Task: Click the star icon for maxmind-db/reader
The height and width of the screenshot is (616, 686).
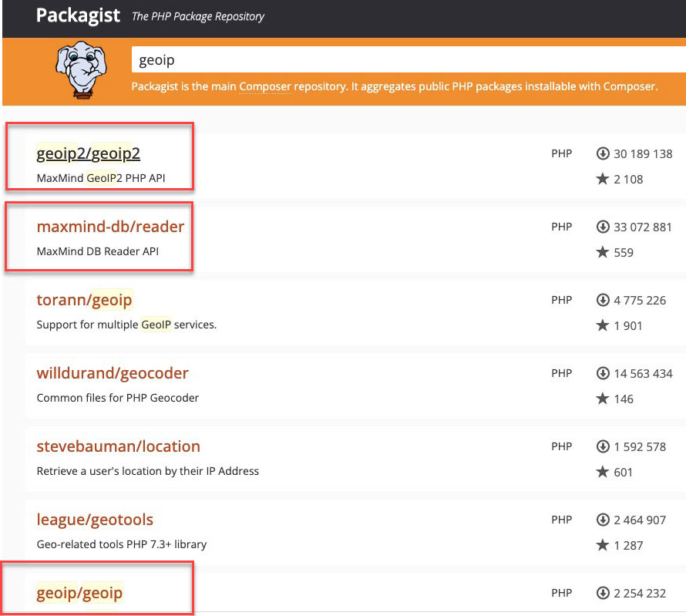Action: click(x=603, y=252)
